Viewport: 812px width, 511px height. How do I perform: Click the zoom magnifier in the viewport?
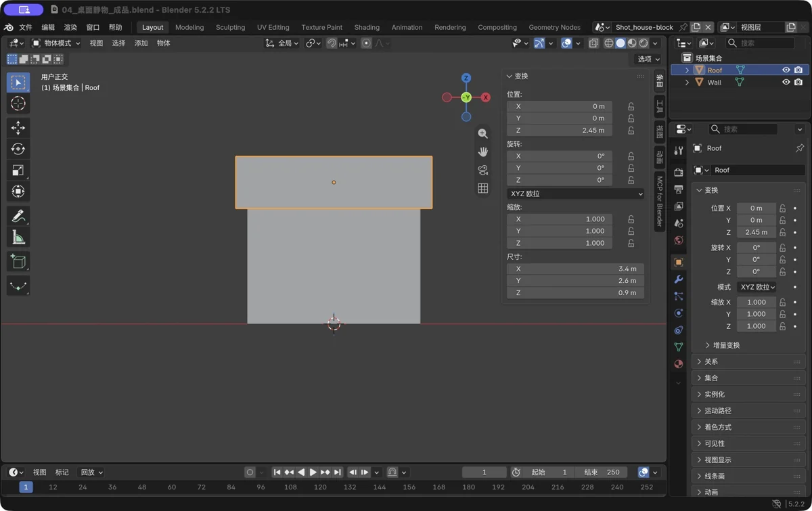click(482, 134)
